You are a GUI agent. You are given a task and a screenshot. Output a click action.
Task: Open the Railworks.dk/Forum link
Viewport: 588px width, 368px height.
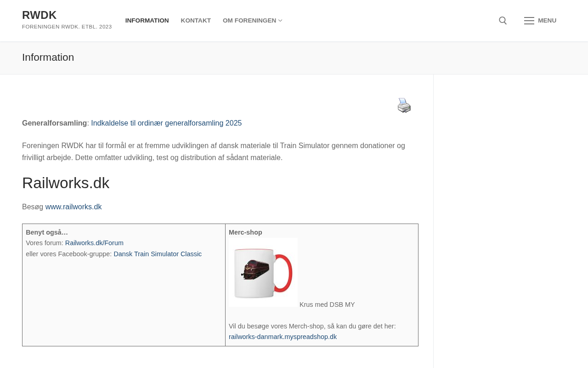(94, 243)
